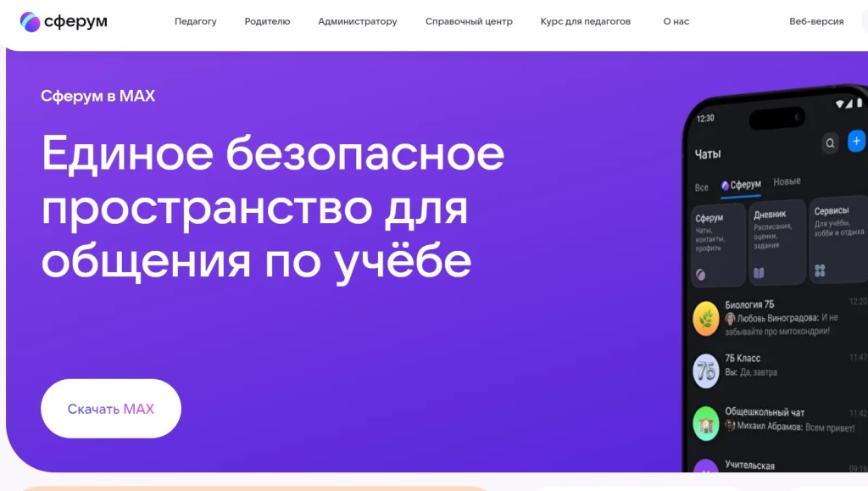Open the О нас page
The height and width of the screenshot is (491, 868).
(676, 21)
